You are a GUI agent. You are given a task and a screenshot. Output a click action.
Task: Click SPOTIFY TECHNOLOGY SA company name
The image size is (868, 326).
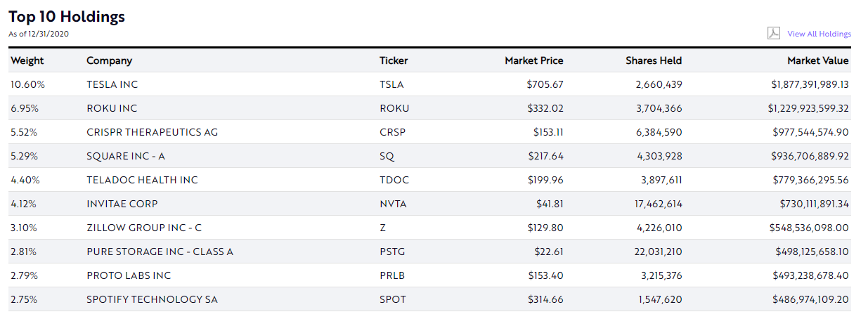pyautogui.click(x=152, y=299)
